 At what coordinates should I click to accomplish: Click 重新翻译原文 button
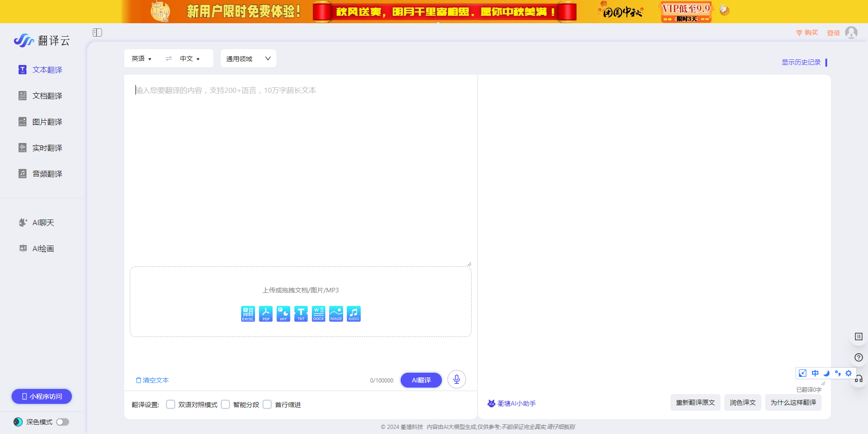coord(696,402)
